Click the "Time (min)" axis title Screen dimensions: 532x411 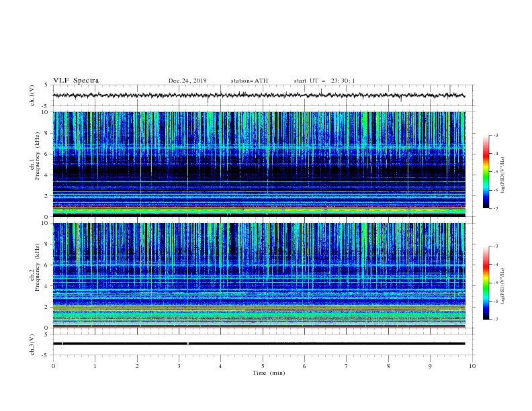[269, 373]
